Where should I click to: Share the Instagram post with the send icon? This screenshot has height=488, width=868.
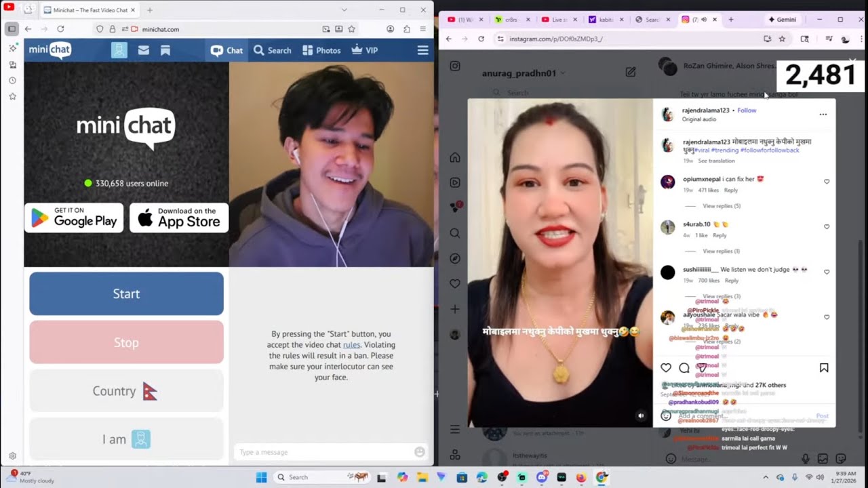pyautogui.click(x=703, y=368)
